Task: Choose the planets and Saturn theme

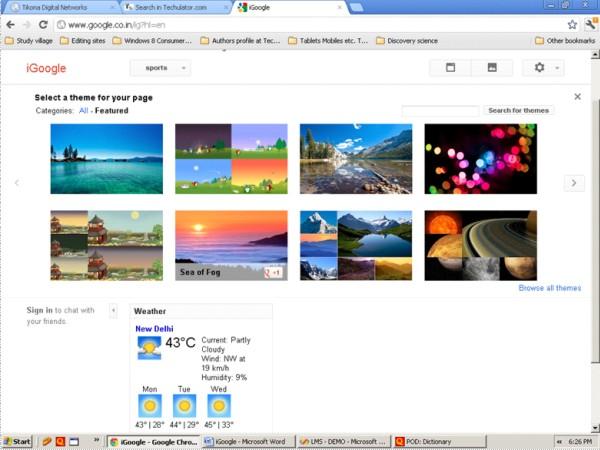Action: coord(481,245)
